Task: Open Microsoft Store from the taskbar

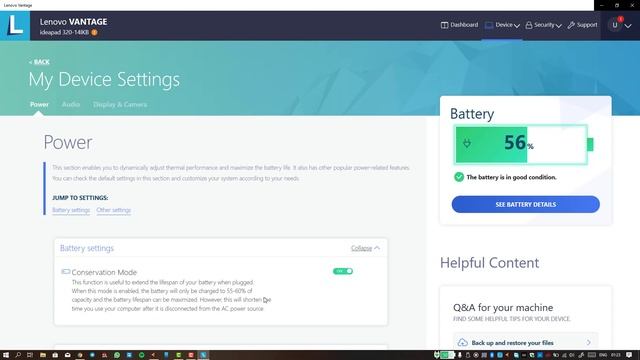Action: pos(55,355)
